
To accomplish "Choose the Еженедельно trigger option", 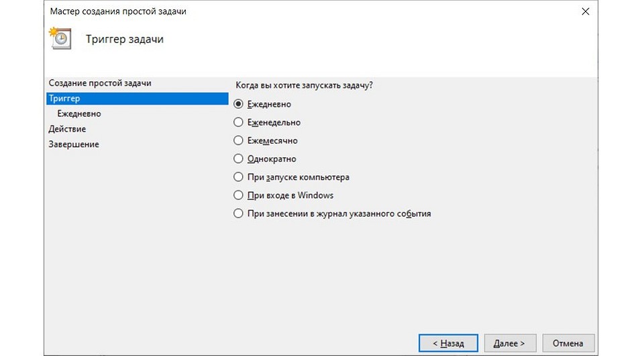I will coord(238,122).
